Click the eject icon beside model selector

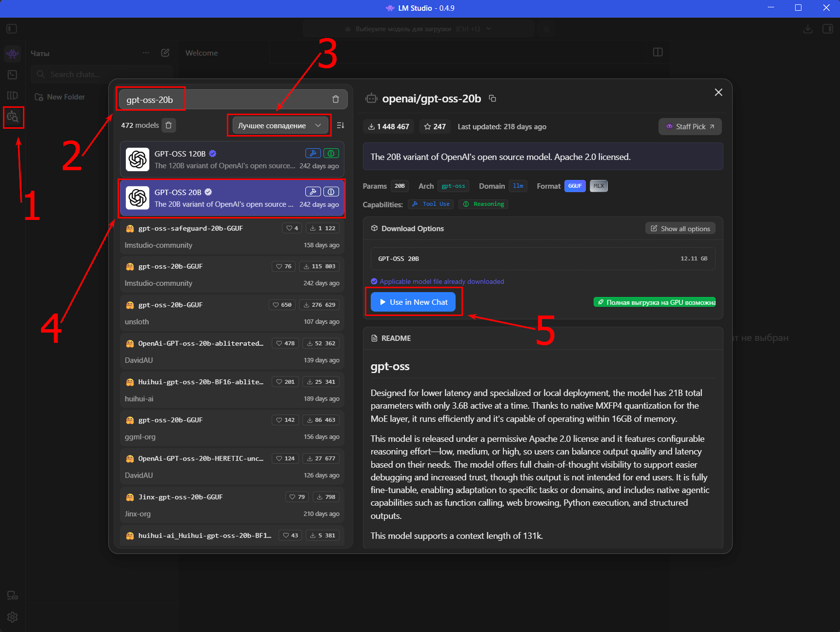tap(546, 29)
